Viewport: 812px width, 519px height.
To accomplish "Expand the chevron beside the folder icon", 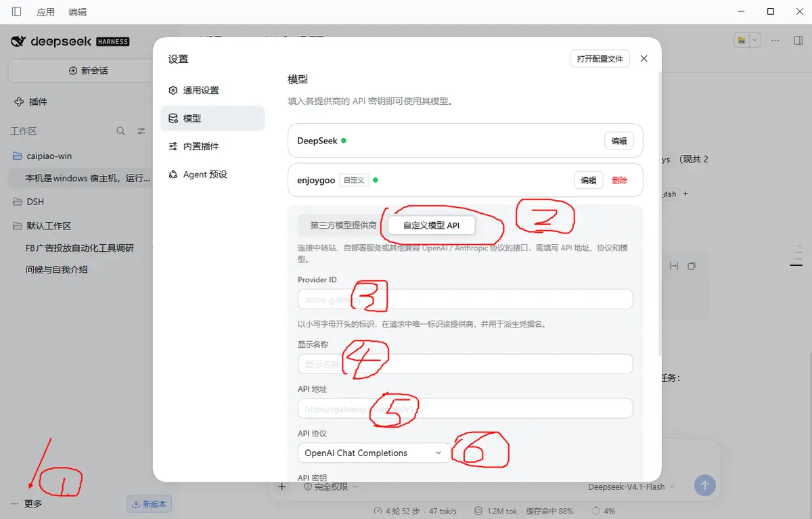I will click(755, 41).
